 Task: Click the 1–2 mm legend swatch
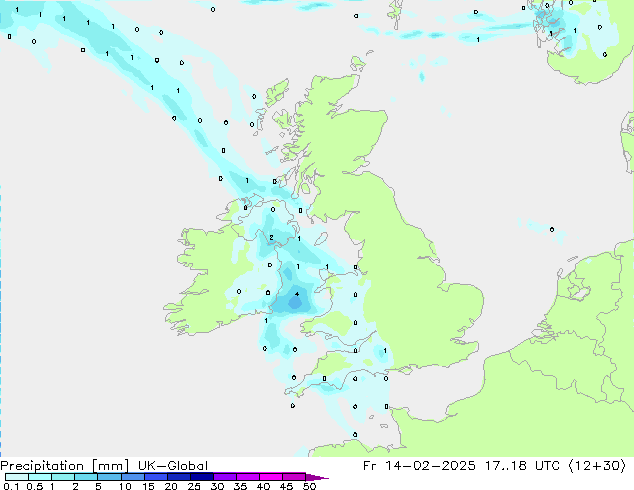pos(63,477)
